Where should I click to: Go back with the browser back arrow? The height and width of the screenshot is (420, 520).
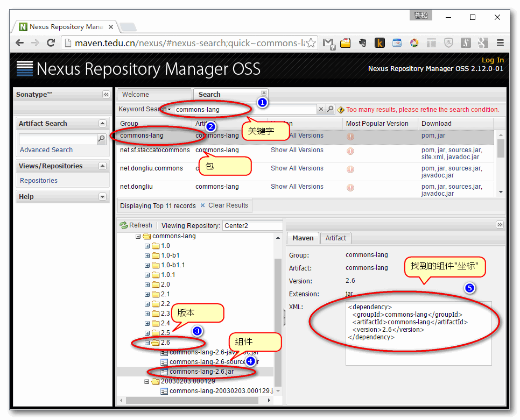(19, 43)
